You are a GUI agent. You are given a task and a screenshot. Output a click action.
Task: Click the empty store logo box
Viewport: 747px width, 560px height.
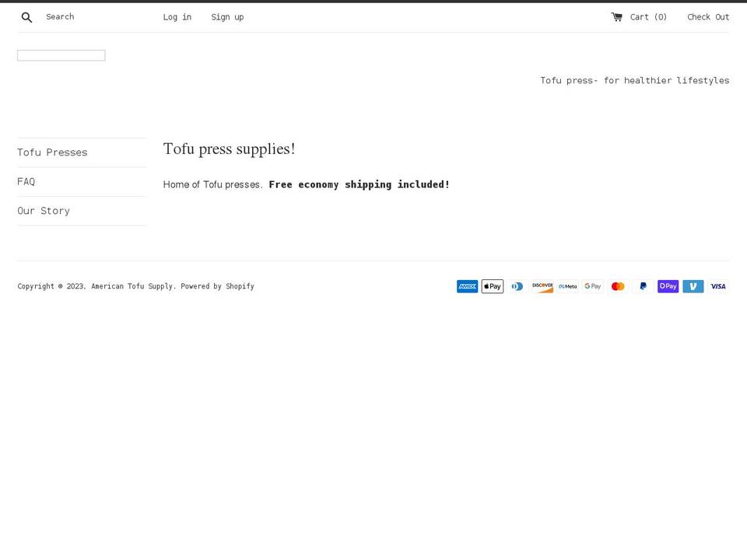pos(61,56)
